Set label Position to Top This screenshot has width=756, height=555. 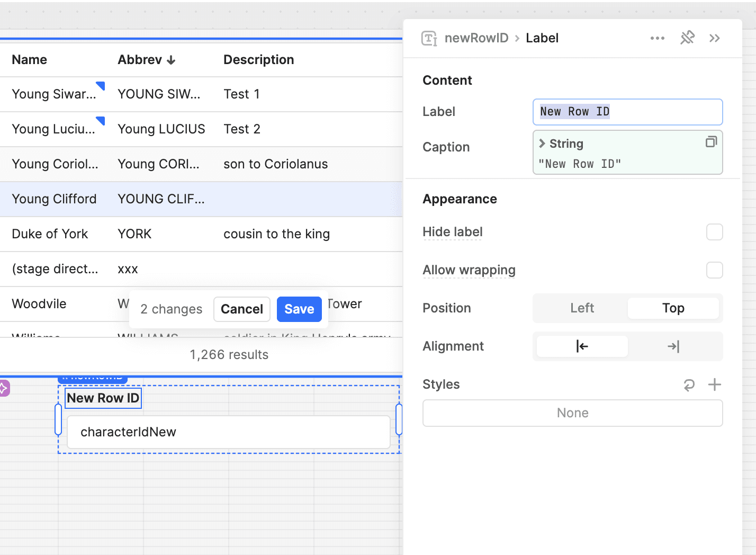click(673, 308)
